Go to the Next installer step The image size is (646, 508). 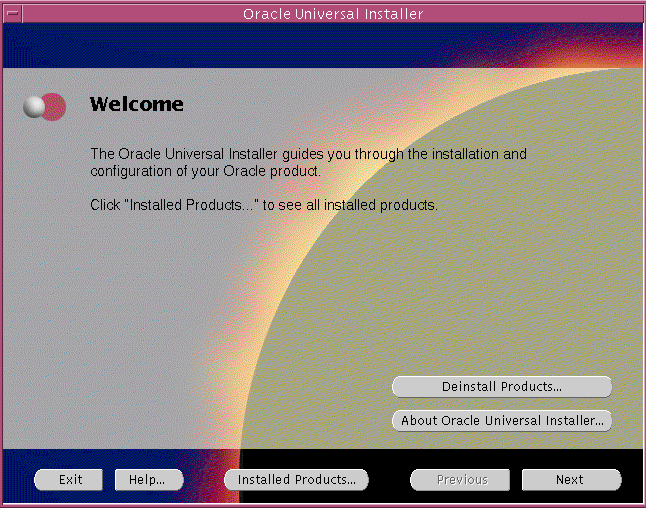click(x=570, y=480)
